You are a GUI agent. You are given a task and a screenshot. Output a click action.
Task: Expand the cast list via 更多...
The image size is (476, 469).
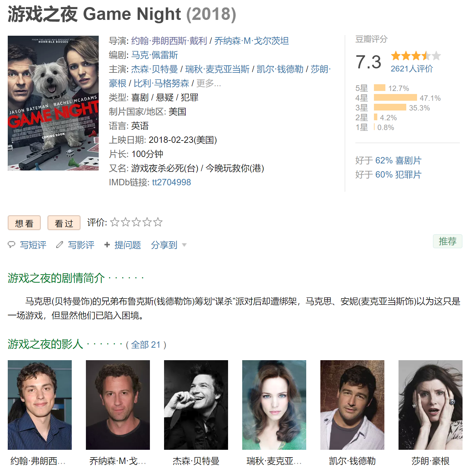[209, 83]
